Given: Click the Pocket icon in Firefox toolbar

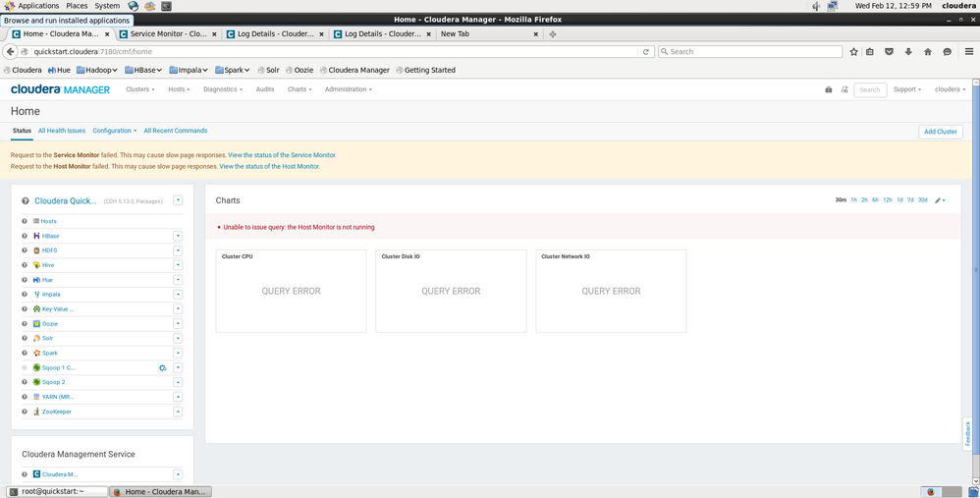Looking at the screenshot, I should point(889,52).
